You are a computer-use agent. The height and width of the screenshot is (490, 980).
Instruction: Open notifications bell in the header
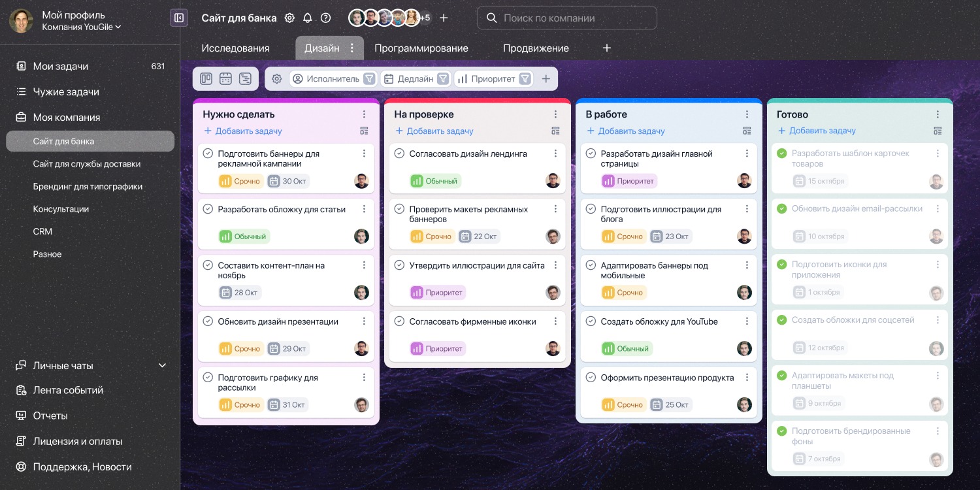(x=308, y=18)
